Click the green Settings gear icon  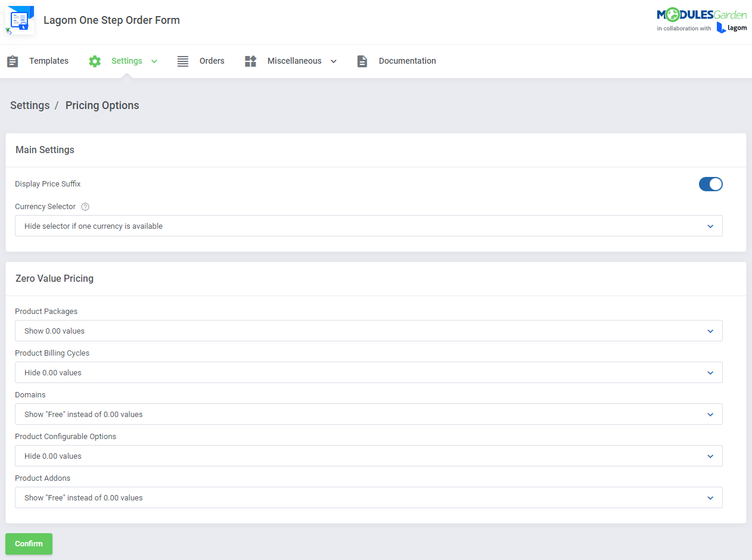tap(94, 60)
